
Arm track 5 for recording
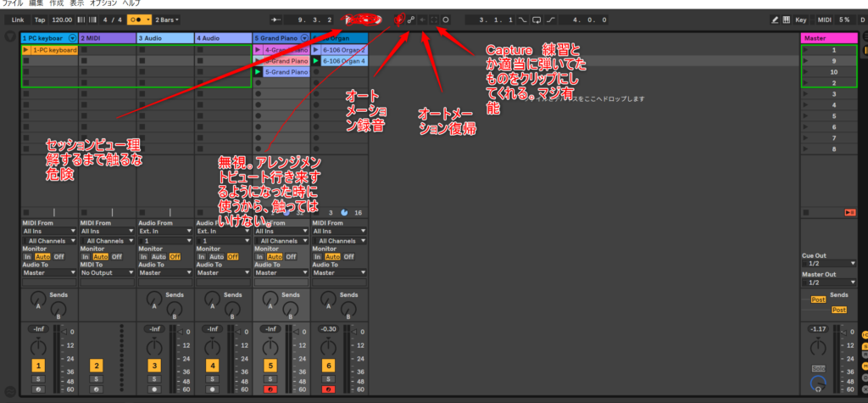click(x=270, y=389)
